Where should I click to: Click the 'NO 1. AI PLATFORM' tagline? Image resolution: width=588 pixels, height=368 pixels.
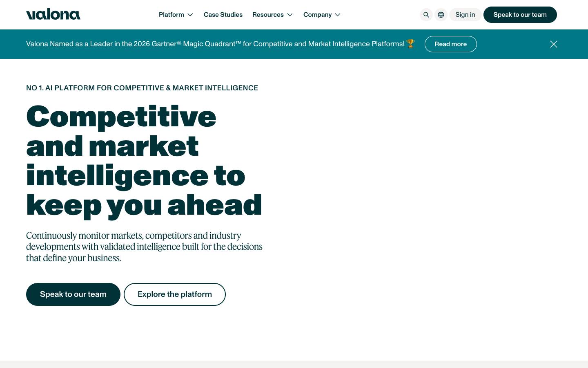(x=142, y=88)
